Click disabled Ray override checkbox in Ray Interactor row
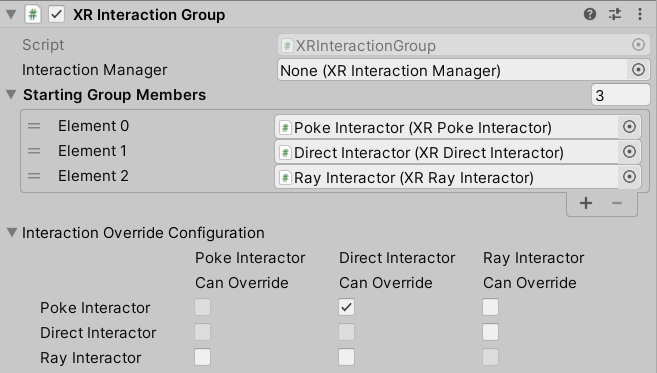Image resolution: width=657 pixels, height=373 pixels. [x=490, y=357]
